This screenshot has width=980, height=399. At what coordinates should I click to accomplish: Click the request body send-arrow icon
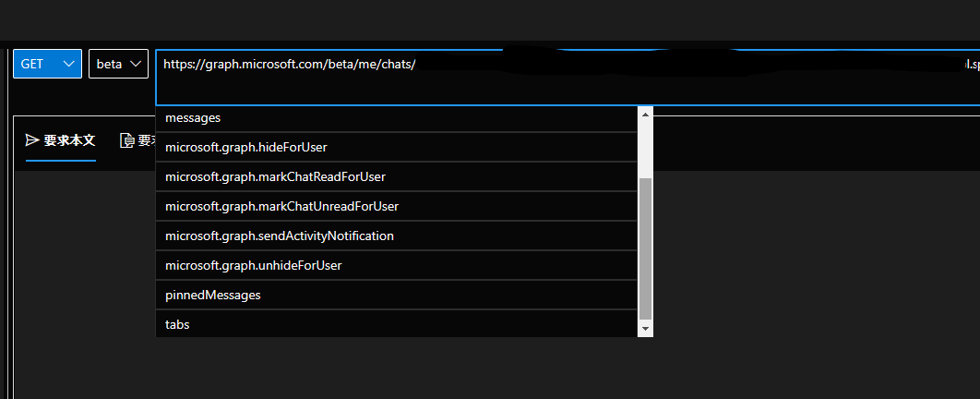coord(32,140)
